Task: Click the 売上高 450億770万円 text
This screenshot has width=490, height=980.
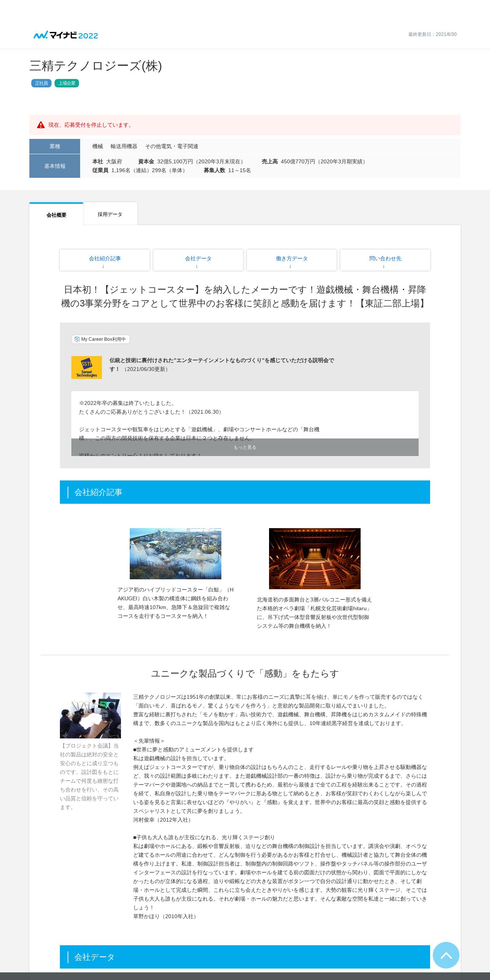Action: (x=315, y=161)
